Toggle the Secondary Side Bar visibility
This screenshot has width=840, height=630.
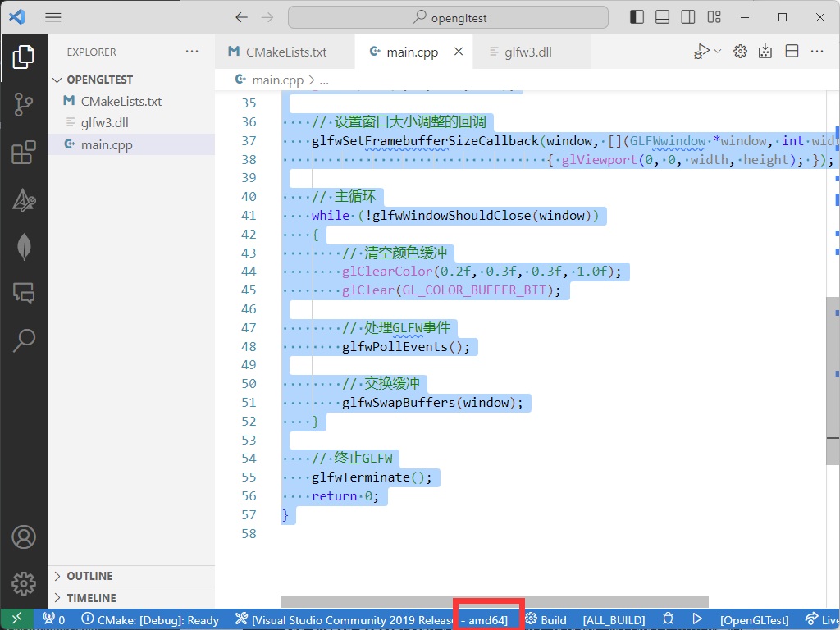pos(688,17)
